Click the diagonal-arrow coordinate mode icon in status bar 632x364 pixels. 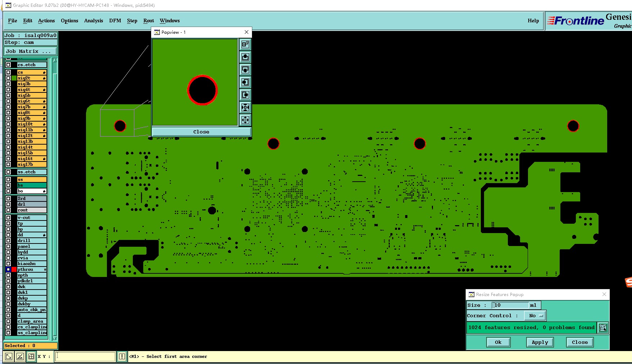(x=9, y=356)
